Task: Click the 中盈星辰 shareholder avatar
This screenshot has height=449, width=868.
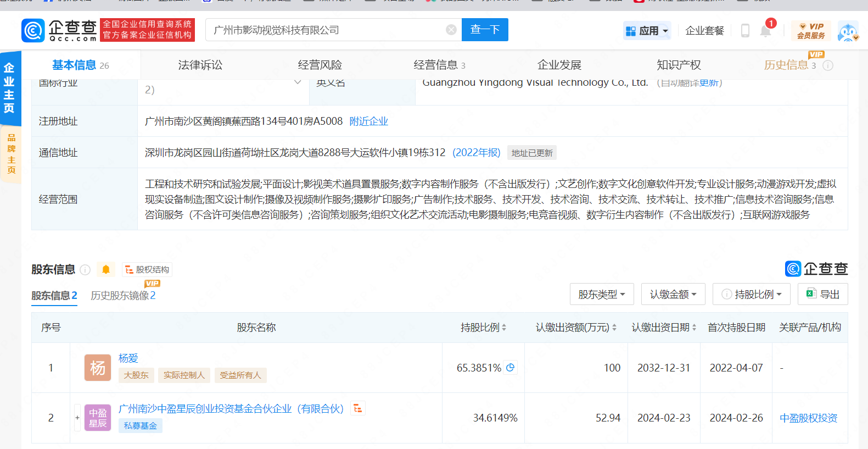Action: [x=98, y=418]
